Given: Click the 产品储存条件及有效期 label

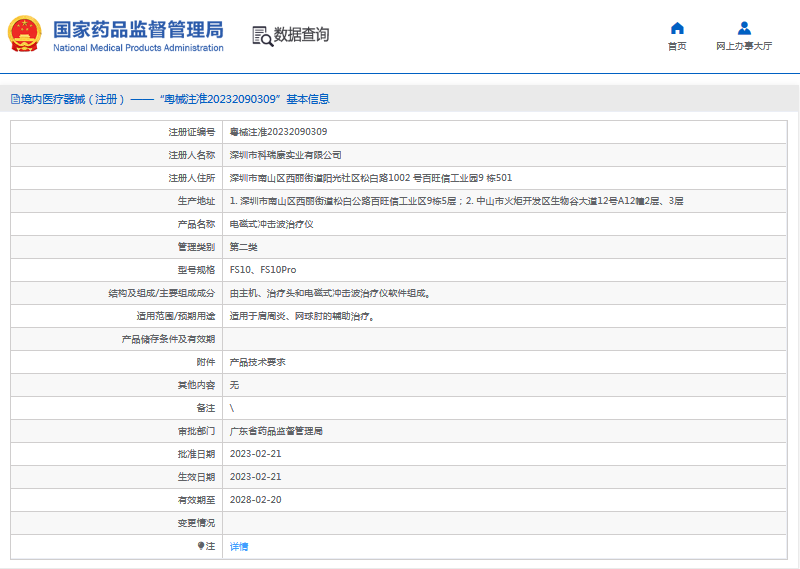Looking at the screenshot, I should tap(168, 339).
